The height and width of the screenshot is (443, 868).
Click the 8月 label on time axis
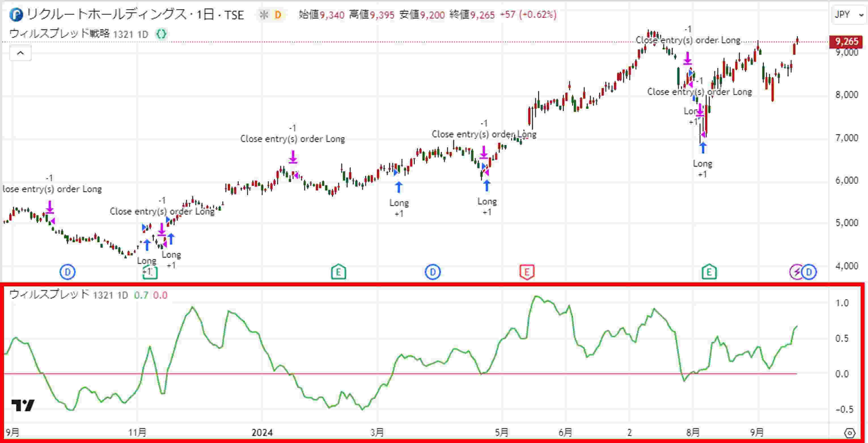pyautogui.click(x=693, y=433)
